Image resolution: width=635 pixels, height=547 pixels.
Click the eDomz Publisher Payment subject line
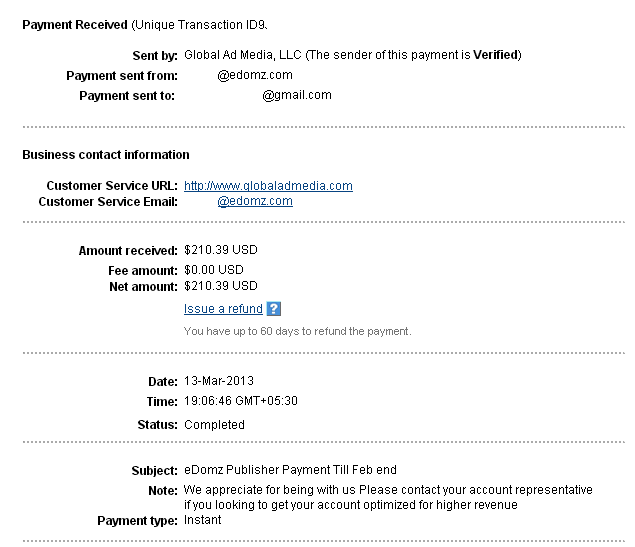[290, 470]
